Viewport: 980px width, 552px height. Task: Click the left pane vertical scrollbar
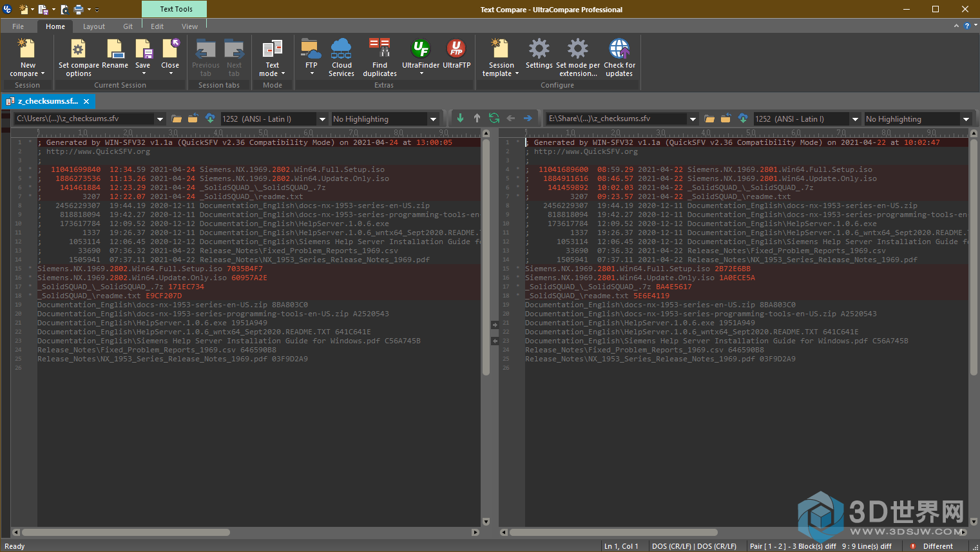(486, 258)
